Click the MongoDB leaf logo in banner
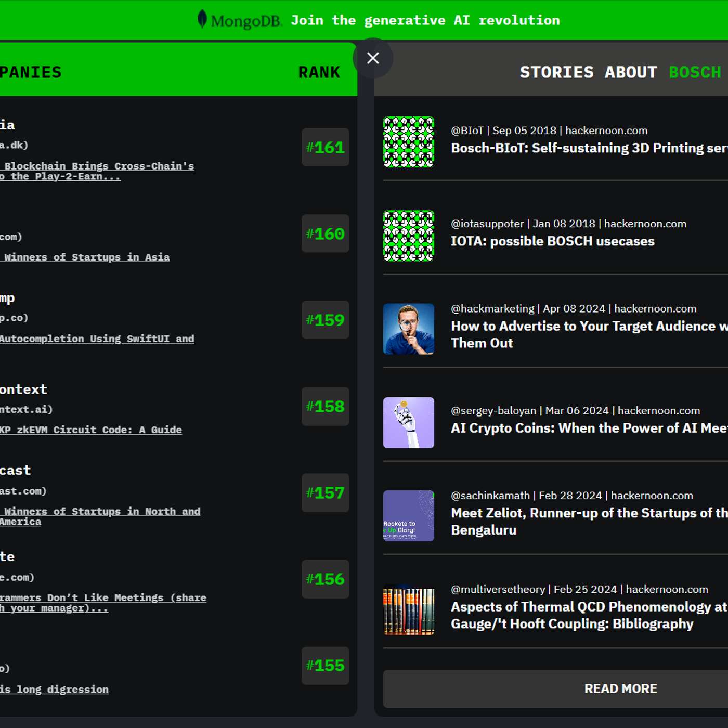 202,19
